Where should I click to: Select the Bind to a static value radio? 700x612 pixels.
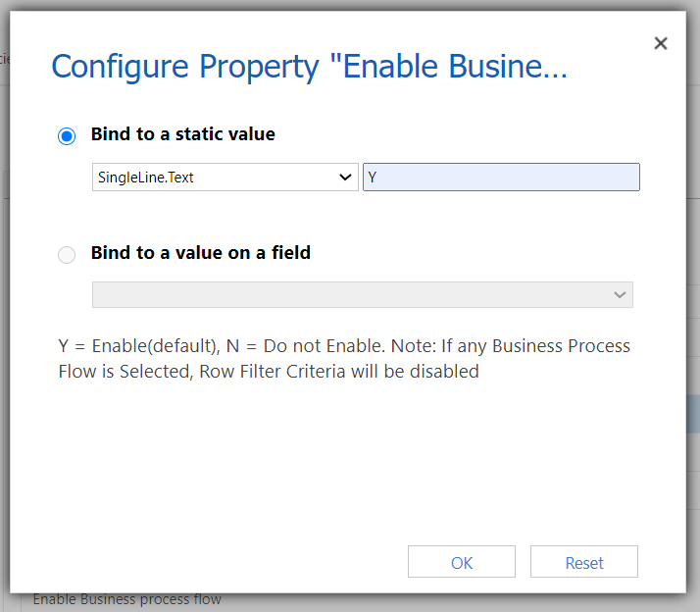tap(67, 135)
